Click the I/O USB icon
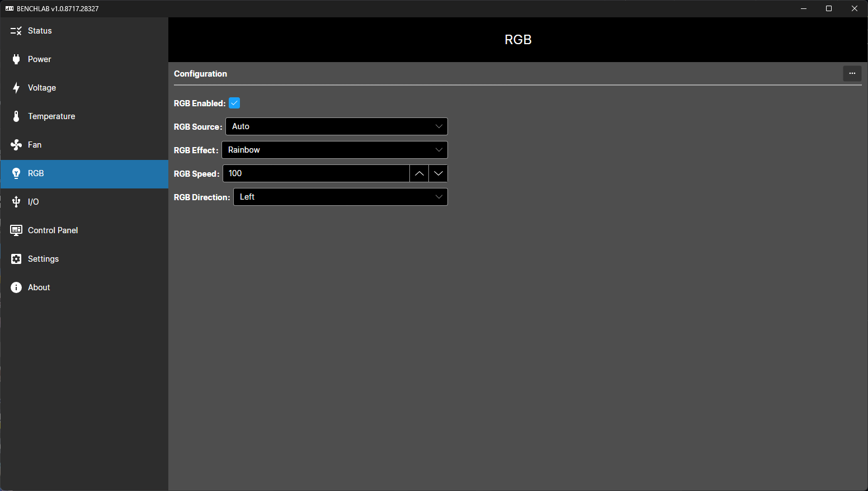The width and height of the screenshot is (868, 491). [x=16, y=202]
